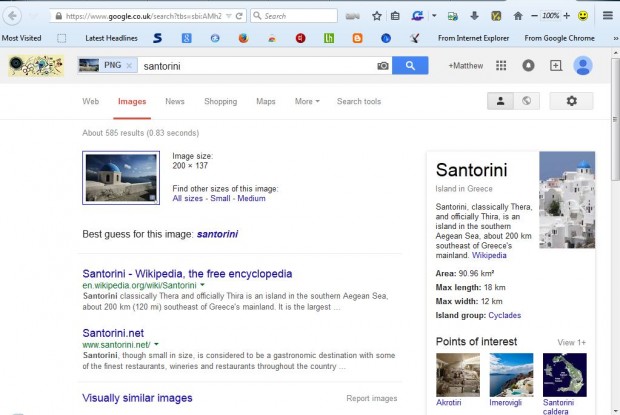Hide private results with the globe toggle

coord(526,101)
